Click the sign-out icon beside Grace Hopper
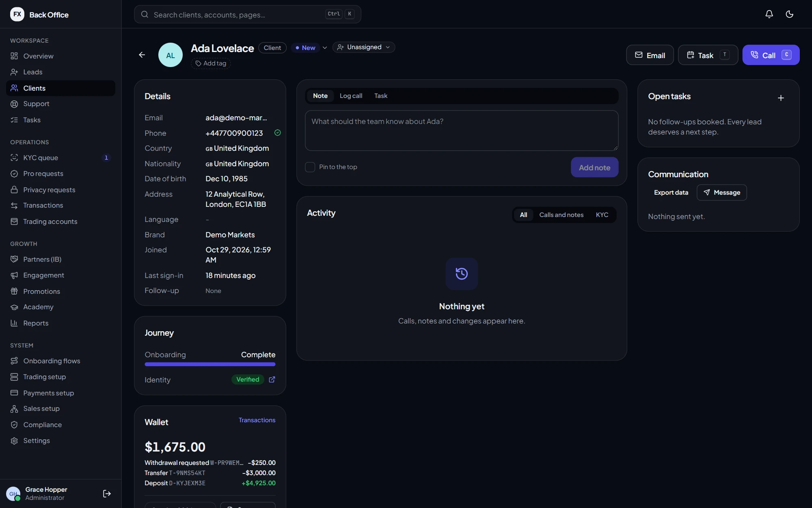 (x=107, y=493)
